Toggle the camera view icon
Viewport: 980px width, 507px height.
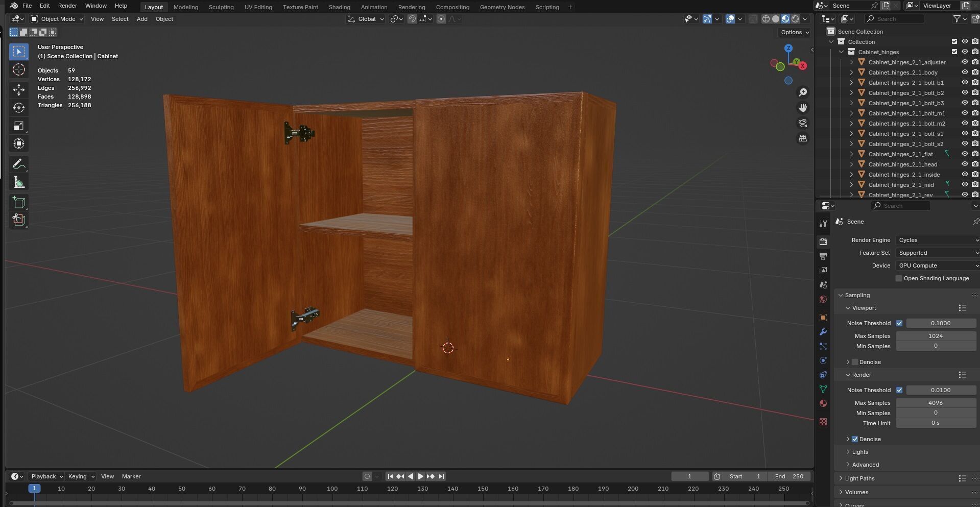point(803,123)
